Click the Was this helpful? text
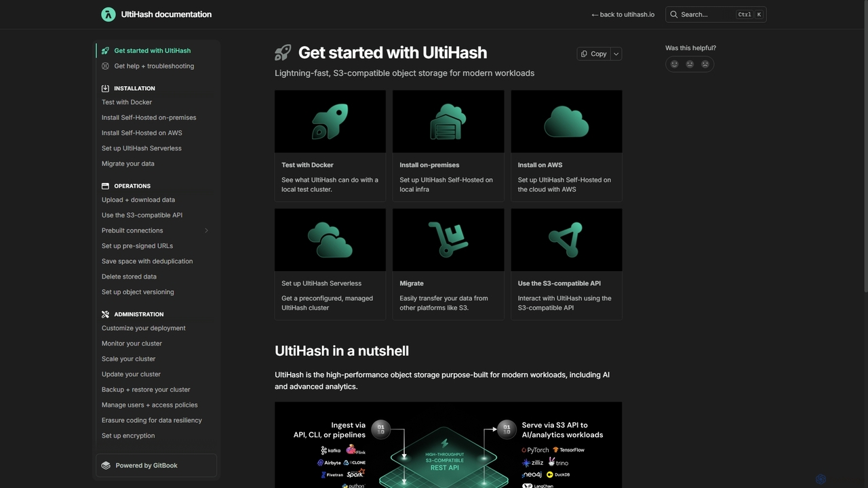The height and width of the screenshot is (488, 868). click(x=690, y=48)
